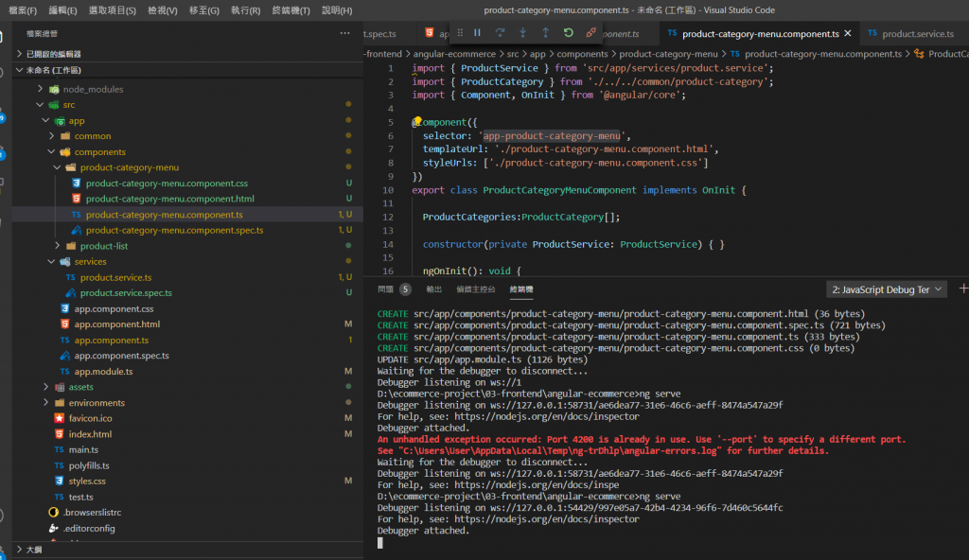Expand the node_modules folder
This screenshot has height=560, width=969.
[x=93, y=89]
